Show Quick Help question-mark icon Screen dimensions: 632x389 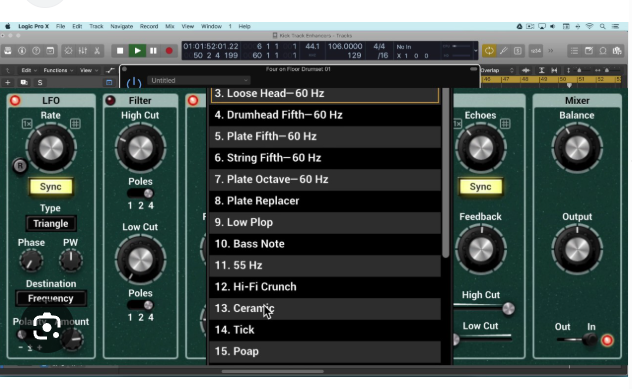tap(36, 51)
